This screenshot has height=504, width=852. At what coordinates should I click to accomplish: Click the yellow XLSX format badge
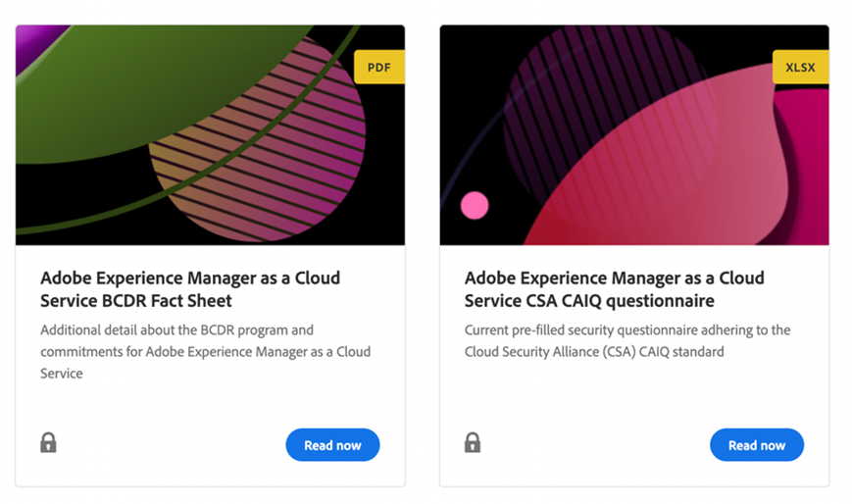800,68
